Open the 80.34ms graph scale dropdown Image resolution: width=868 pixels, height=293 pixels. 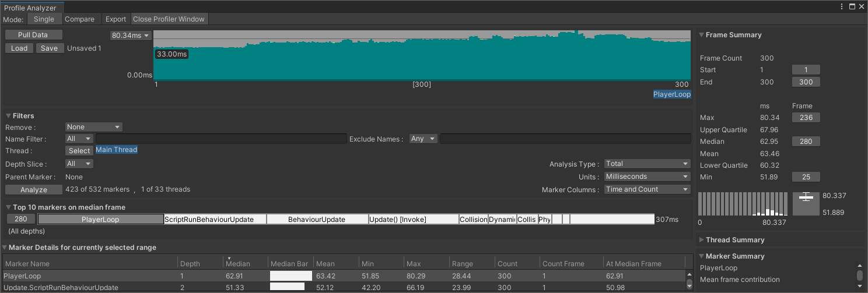131,36
